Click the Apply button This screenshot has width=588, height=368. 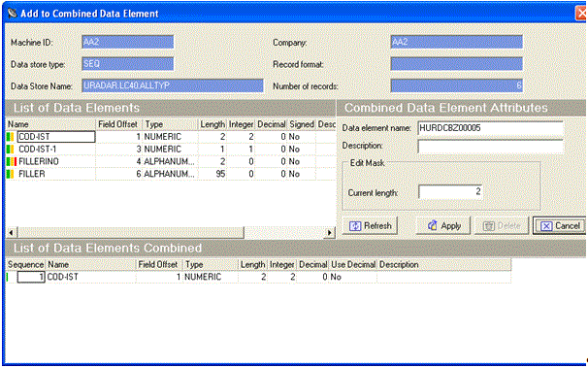443,226
